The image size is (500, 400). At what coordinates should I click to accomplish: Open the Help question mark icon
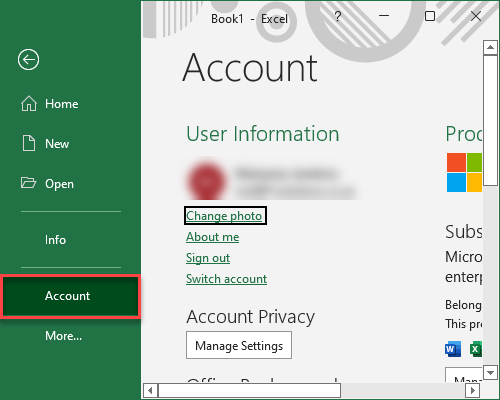(x=338, y=16)
